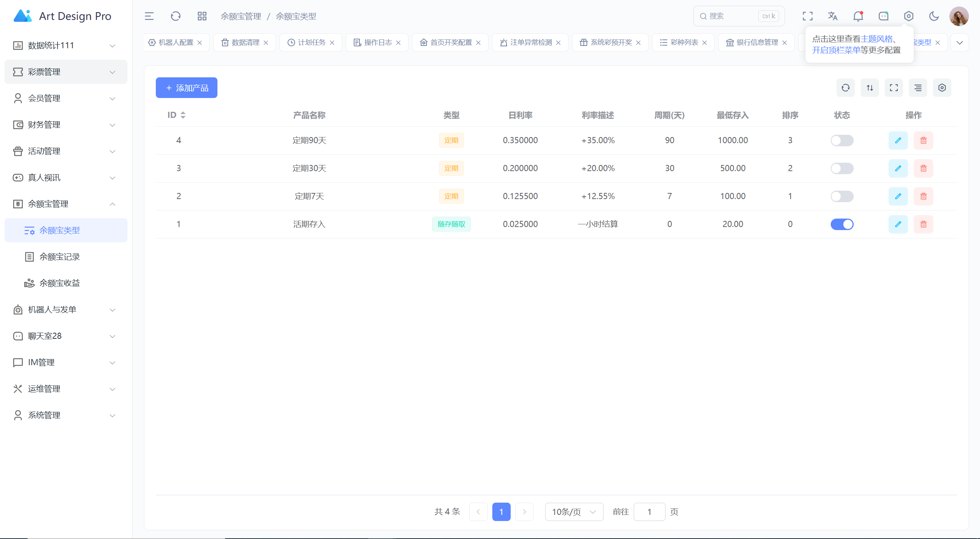Click the table fullscreen icon

coord(894,88)
